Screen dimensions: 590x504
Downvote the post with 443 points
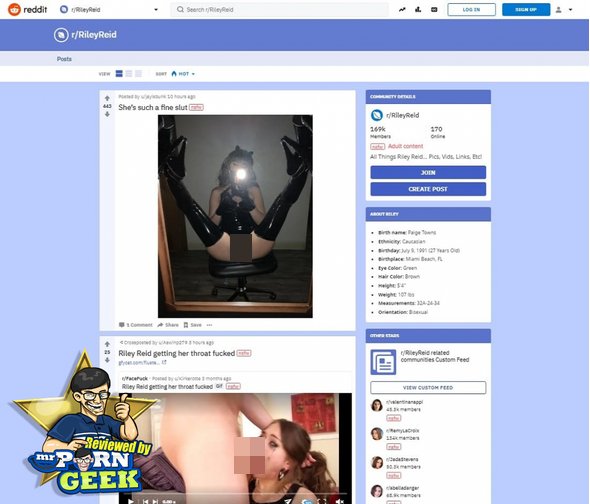(x=107, y=114)
